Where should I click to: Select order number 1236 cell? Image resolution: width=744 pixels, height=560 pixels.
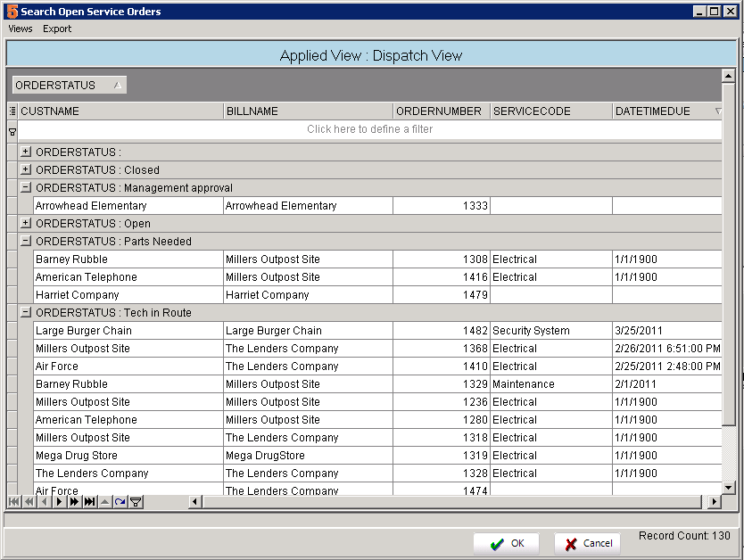tap(442, 402)
